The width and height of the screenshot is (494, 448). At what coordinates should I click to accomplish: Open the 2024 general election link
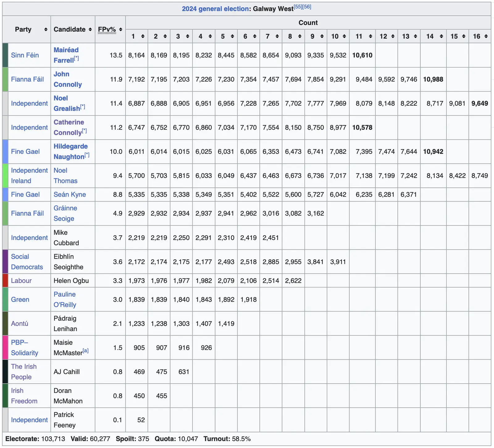click(x=215, y=9)
